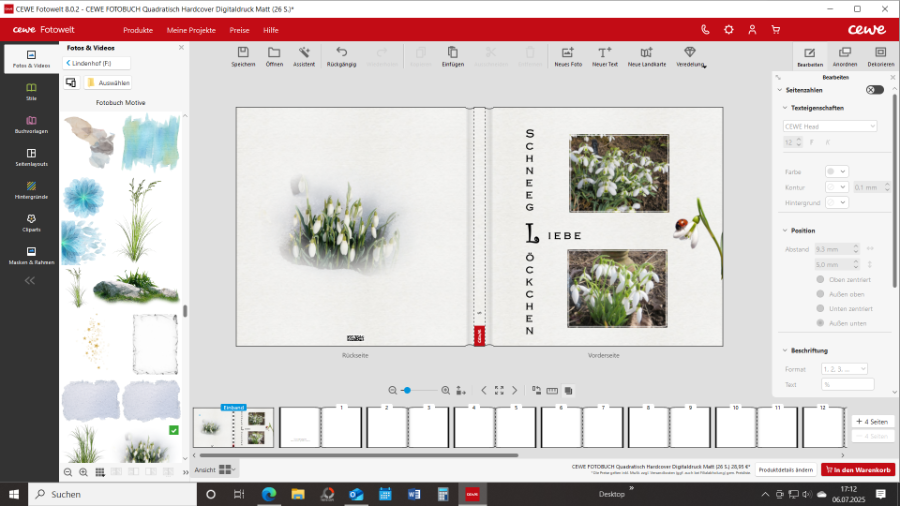
Task: Open the Lindenhof folder dropdown
Action: (x=98, y=63)
